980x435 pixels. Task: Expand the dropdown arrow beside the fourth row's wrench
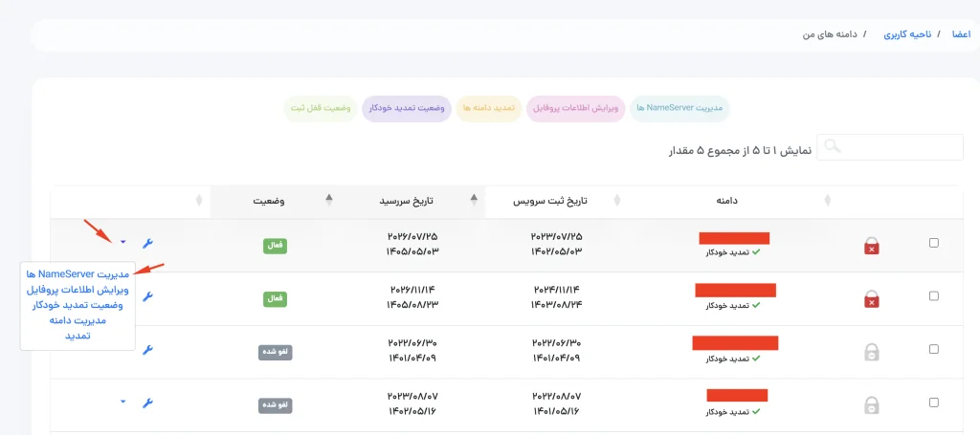tap(122, 402)
